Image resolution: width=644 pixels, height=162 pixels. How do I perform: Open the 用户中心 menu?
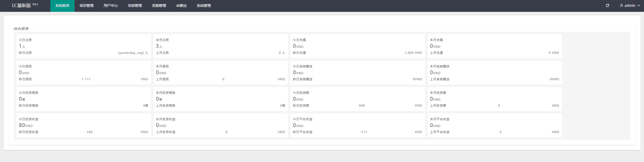pyautogui.click(x=111, y=6)
